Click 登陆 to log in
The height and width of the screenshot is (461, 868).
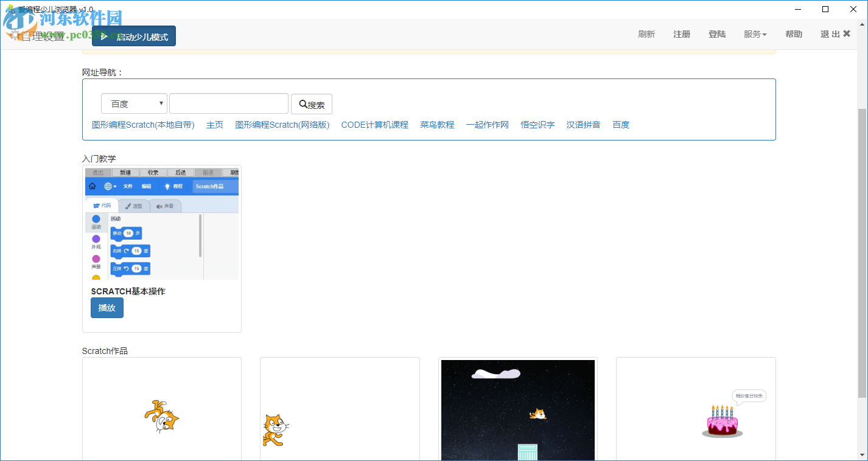point(716,34)
